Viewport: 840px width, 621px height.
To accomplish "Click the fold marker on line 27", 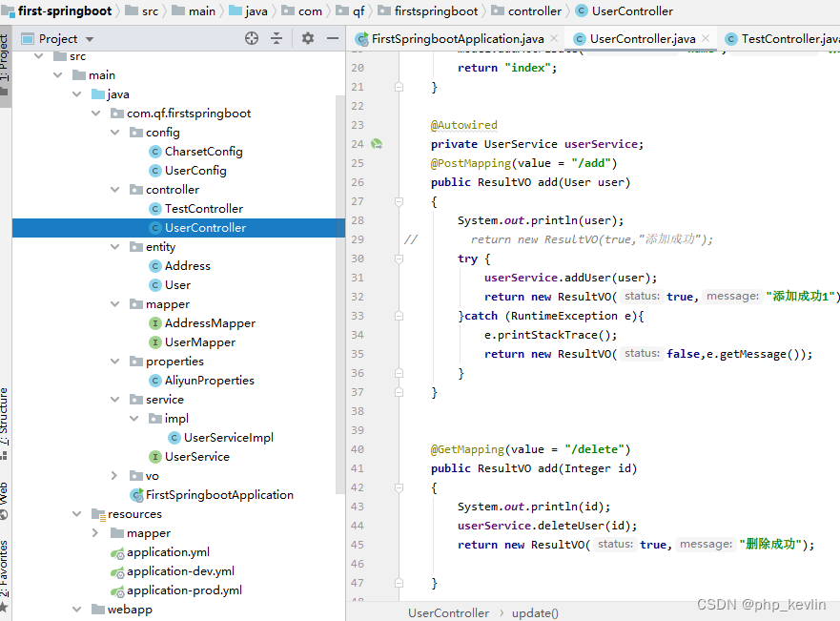I will (399, 201).
